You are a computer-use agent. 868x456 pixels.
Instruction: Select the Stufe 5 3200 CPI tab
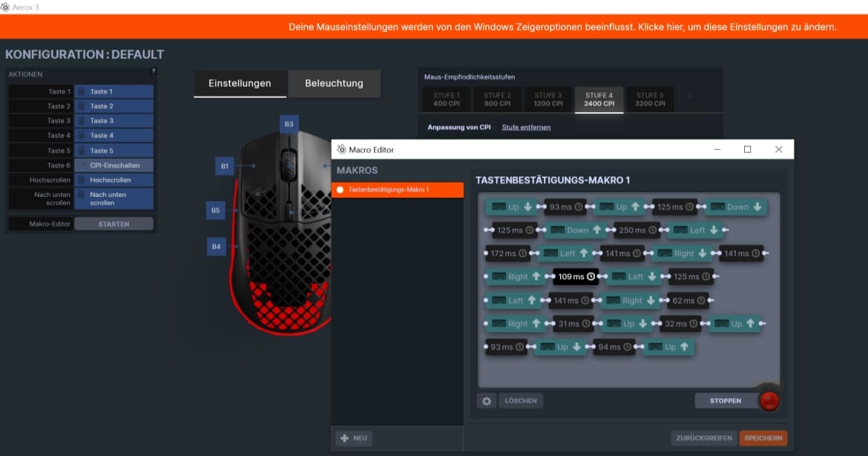[x=649, y=100]
